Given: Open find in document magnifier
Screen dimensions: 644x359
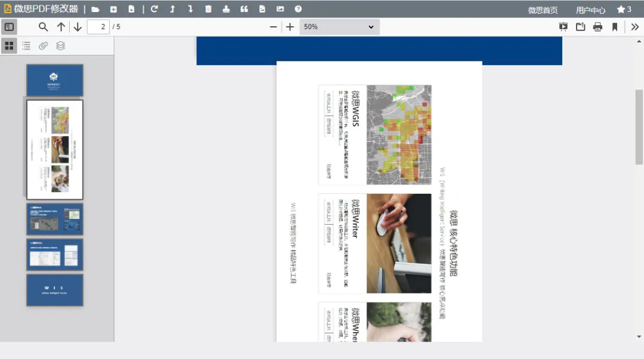Looking at the screenshot, I should pos(43,27).
